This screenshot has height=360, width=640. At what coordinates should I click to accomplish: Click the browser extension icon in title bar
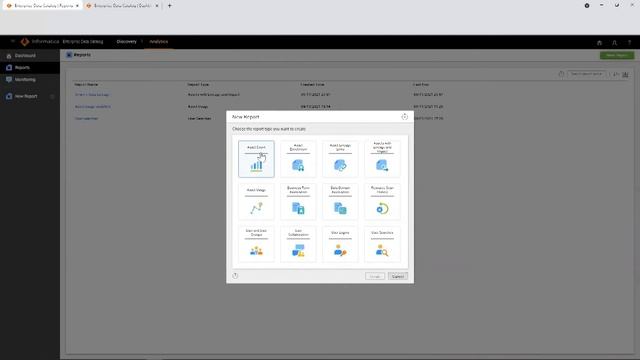(587, 6)
